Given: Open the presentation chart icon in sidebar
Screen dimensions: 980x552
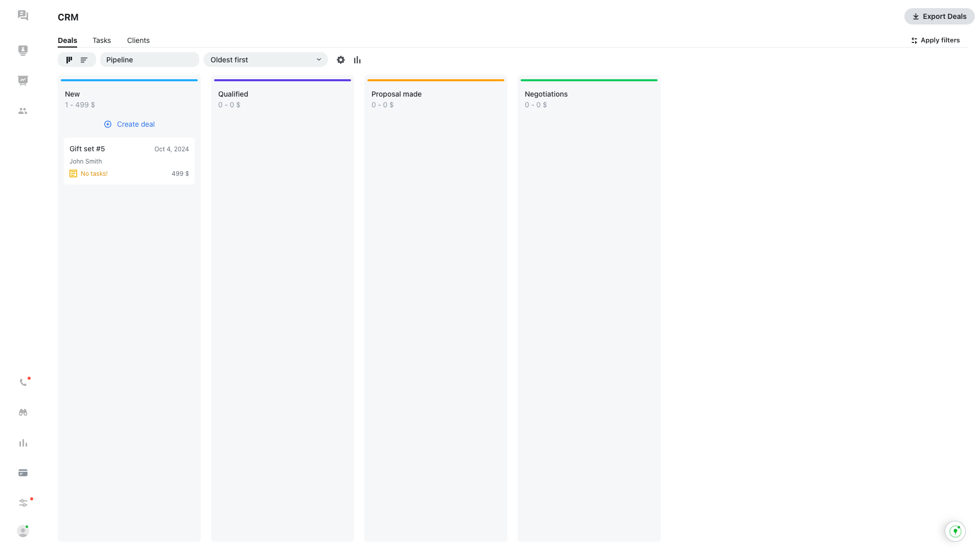Looking at the screenshot, I should (23, 80).
